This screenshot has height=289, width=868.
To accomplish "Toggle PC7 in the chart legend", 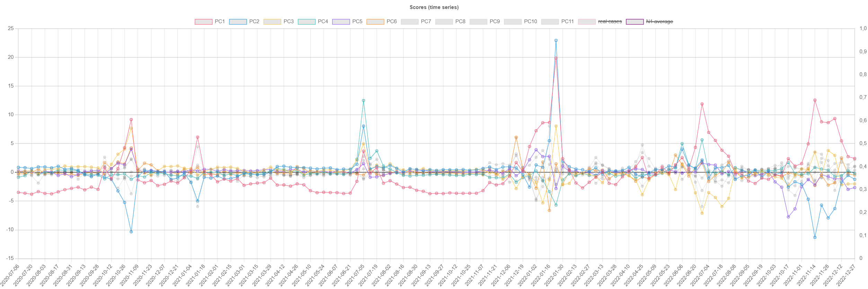I will point(426,21).
